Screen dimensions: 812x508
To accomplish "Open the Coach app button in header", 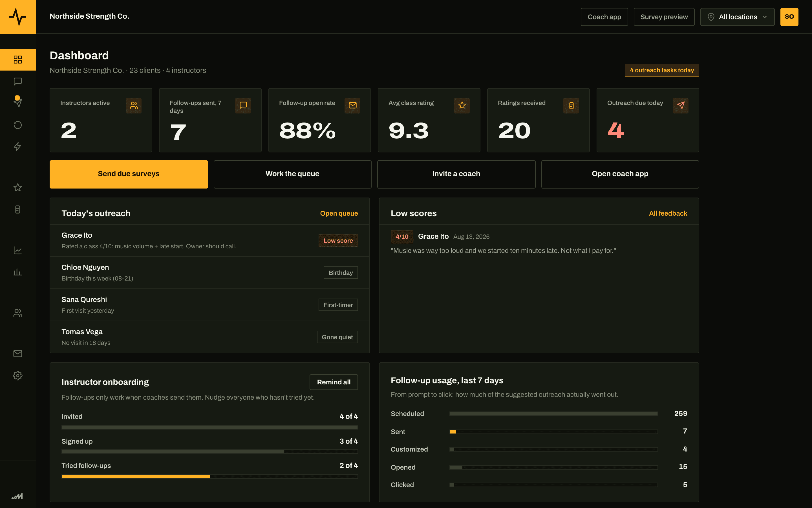I will click(x=604, y=17).
